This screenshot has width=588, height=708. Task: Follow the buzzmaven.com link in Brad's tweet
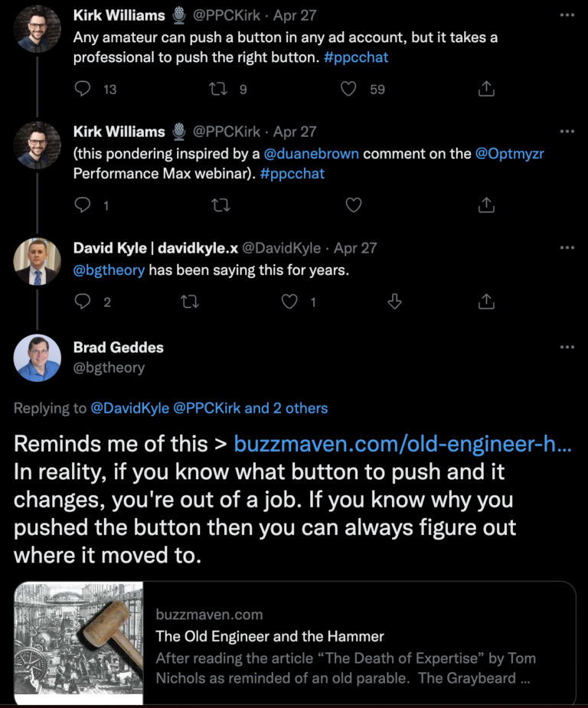pyautogui.click(x=402, y=444)
